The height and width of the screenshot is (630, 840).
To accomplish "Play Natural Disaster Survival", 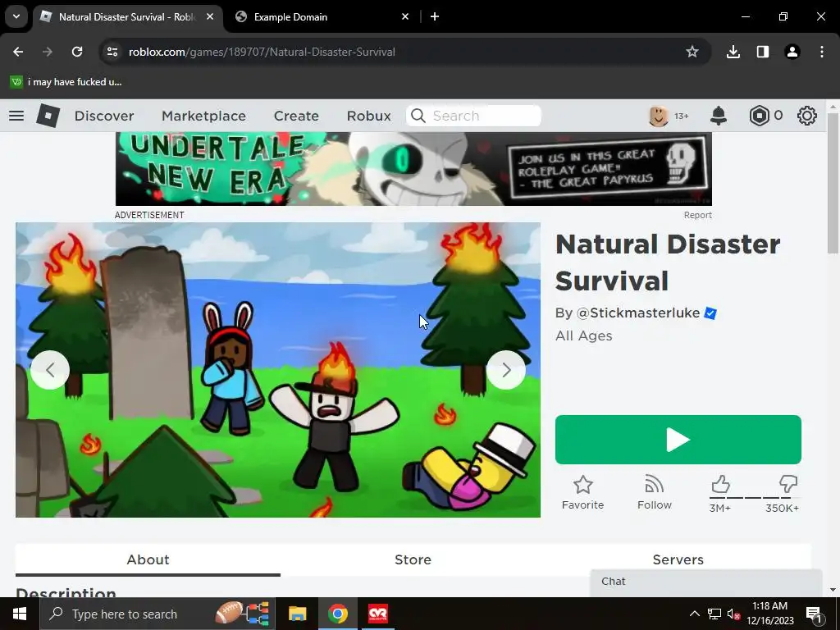I will click(x=678, y=440).
